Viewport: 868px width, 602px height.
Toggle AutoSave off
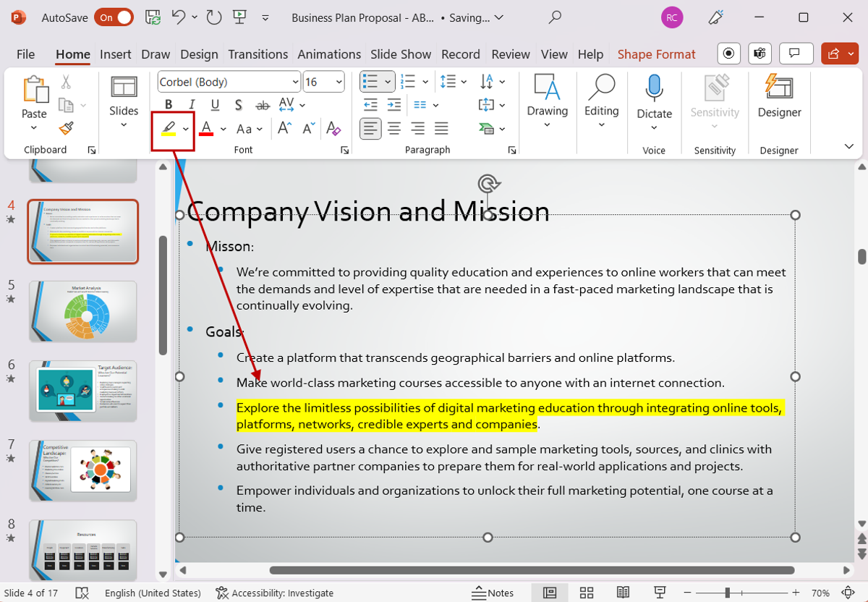click(x=112, y=17)
